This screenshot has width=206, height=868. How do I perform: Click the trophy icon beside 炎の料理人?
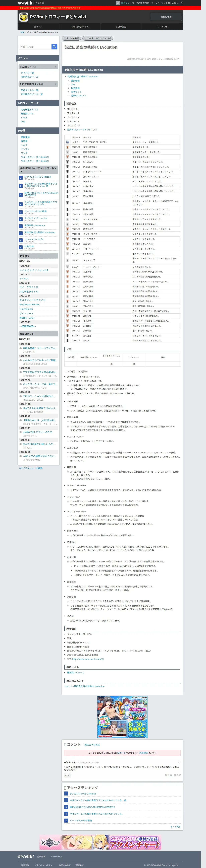(x=67, y=254)
